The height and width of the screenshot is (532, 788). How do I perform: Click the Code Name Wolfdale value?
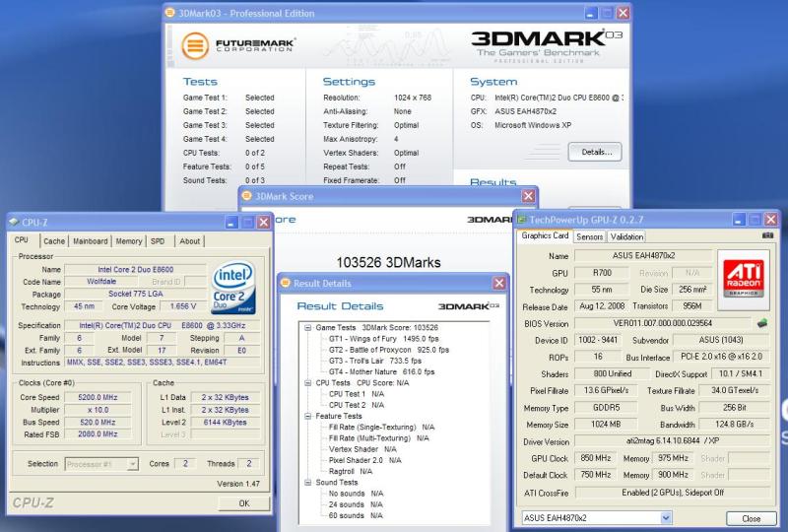pos(101,282)
